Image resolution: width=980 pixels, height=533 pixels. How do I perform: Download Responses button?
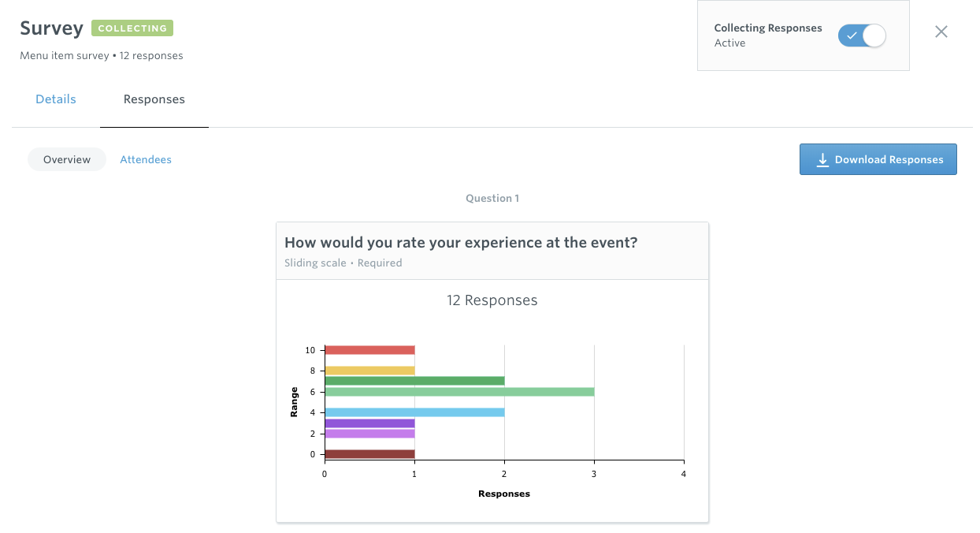(878, 159)
